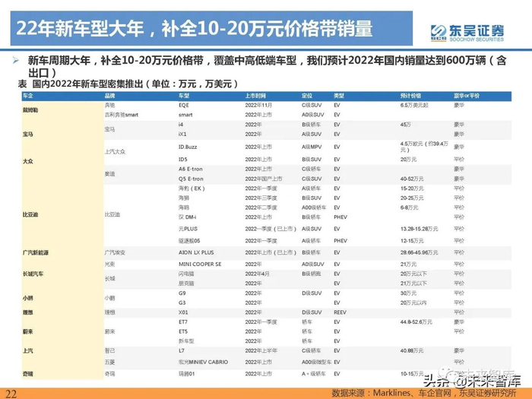Click the 6.5万美元起 price cell
This screenshot has height=399, width=532.
tap(414, 105)
